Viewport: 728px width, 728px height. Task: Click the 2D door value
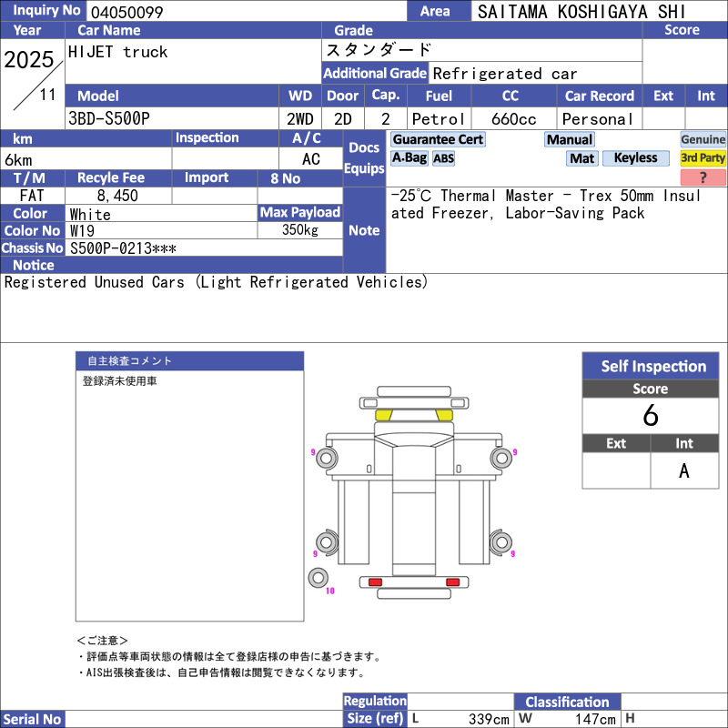(343, 119)
